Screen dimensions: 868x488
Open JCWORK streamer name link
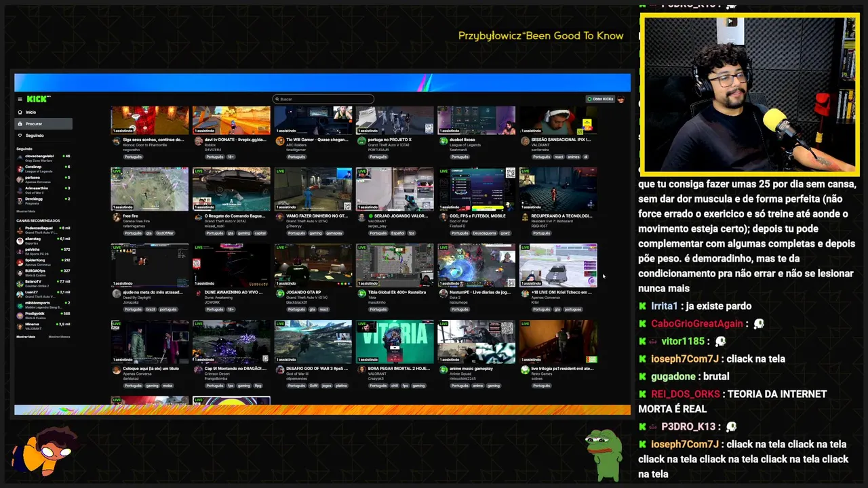pyautogui.click(x=212, y=302)
